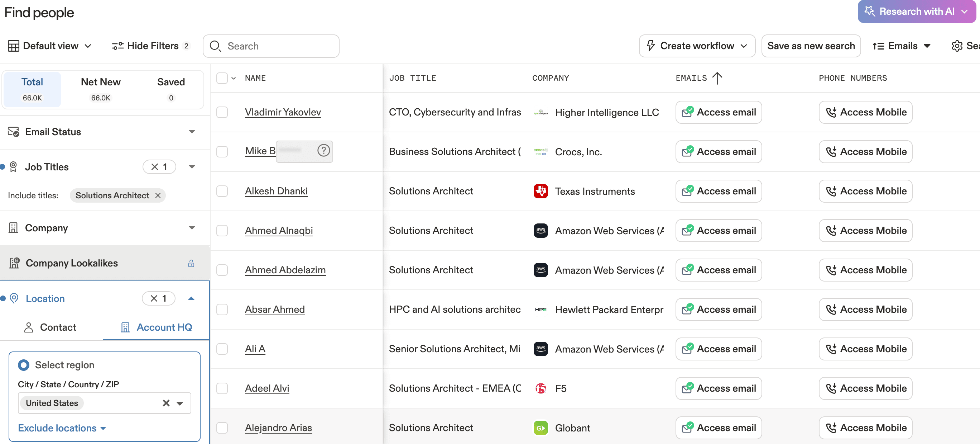Image resolution: width=980 pixels, height=444 pixels.
Task: Open the settings gear icon near Emails
Action: click(957, 46)
